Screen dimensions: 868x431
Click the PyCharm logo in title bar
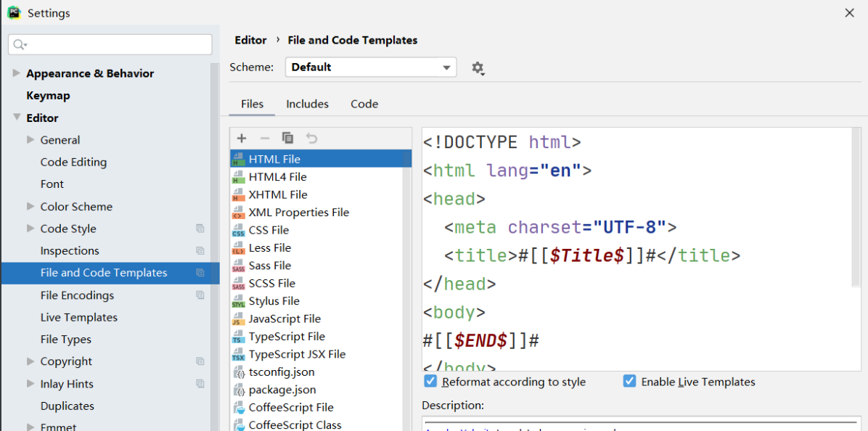point(14,12)
